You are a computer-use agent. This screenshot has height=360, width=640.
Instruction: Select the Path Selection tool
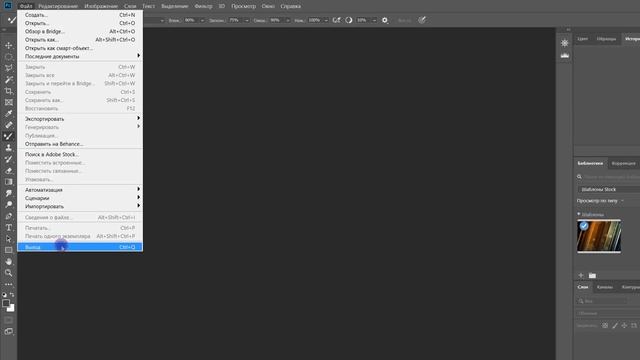point(9,239)
